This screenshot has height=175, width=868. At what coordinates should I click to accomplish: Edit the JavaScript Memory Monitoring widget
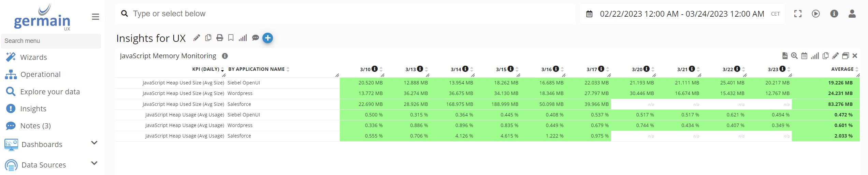835,56
